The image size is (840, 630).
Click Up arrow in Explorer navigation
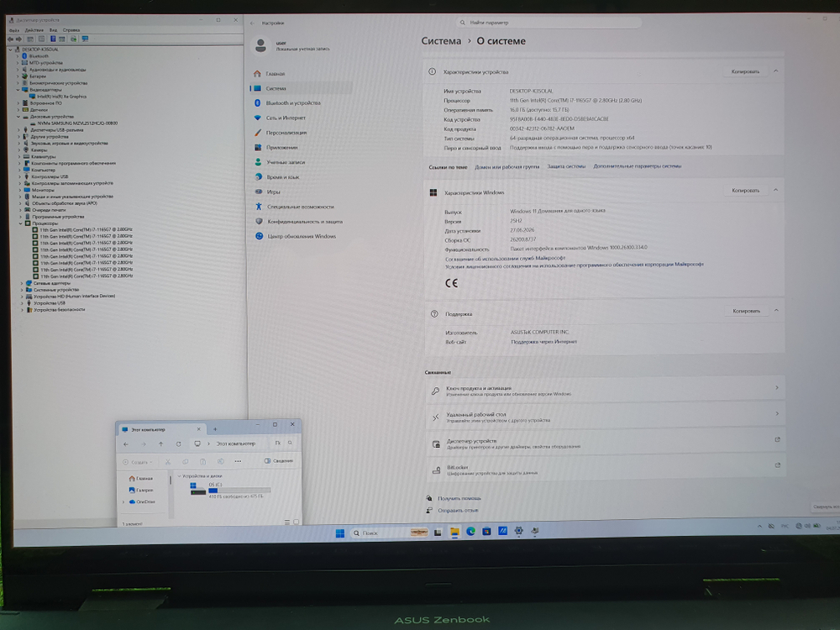160,444
